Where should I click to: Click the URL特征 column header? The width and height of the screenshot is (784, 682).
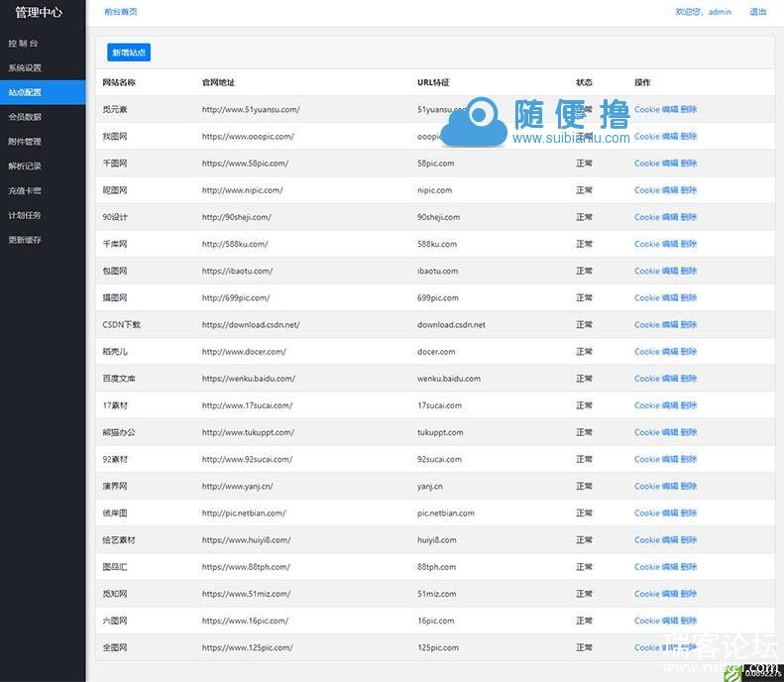click(433, 82)
